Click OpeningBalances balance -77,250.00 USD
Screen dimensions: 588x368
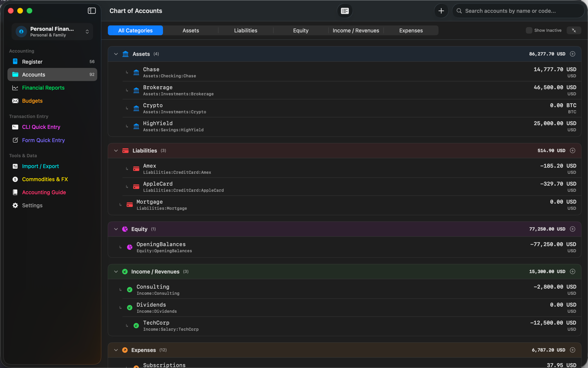click(x=553, y=245)
